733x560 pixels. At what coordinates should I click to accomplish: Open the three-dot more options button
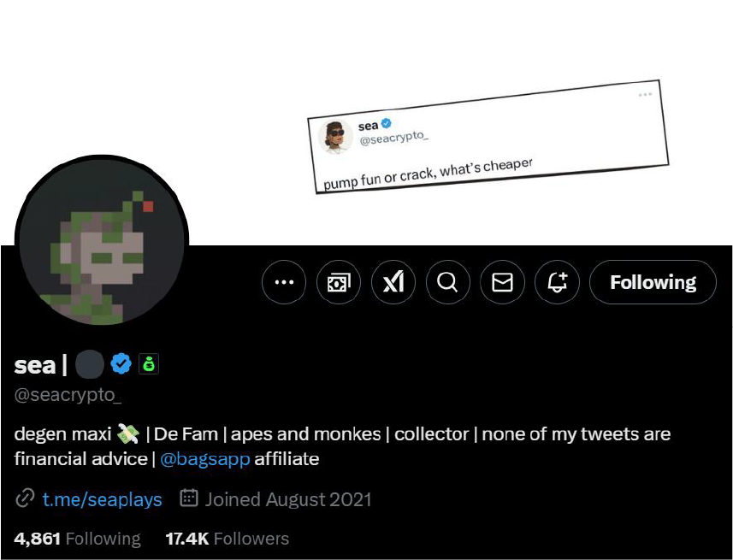(x=284, y=282)
